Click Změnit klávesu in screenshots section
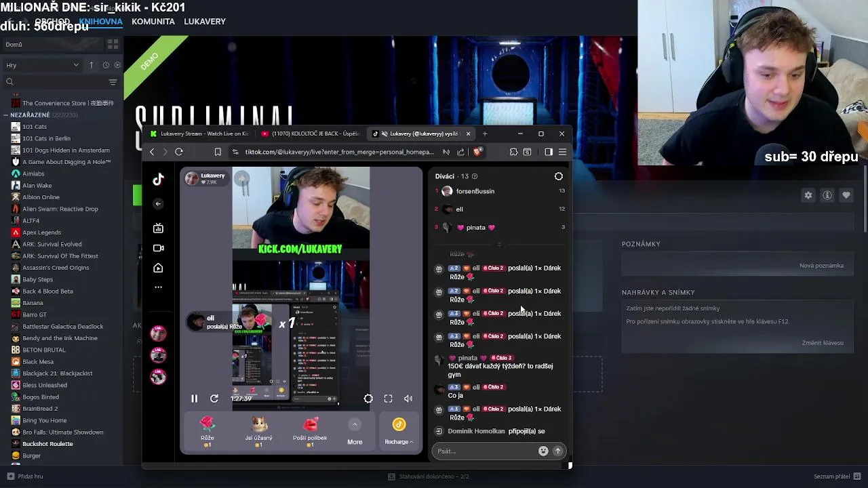 click(823, 343)
